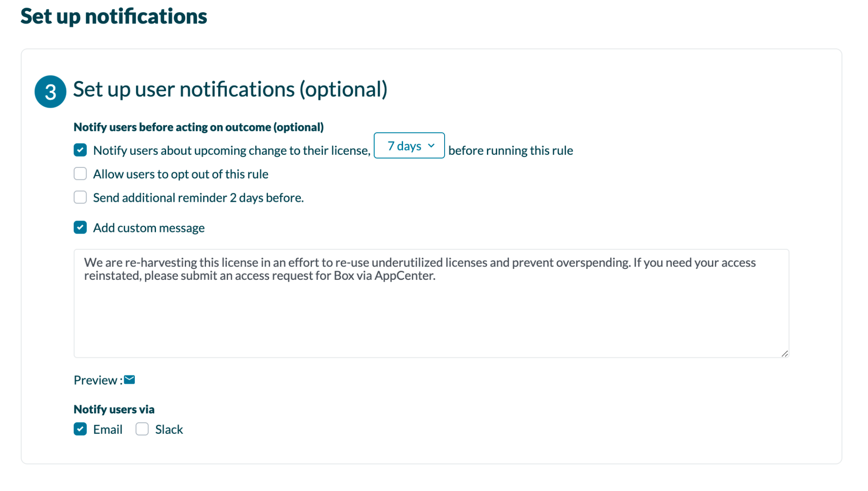Click the "Notify users via" section label

(x=114, y=409)
